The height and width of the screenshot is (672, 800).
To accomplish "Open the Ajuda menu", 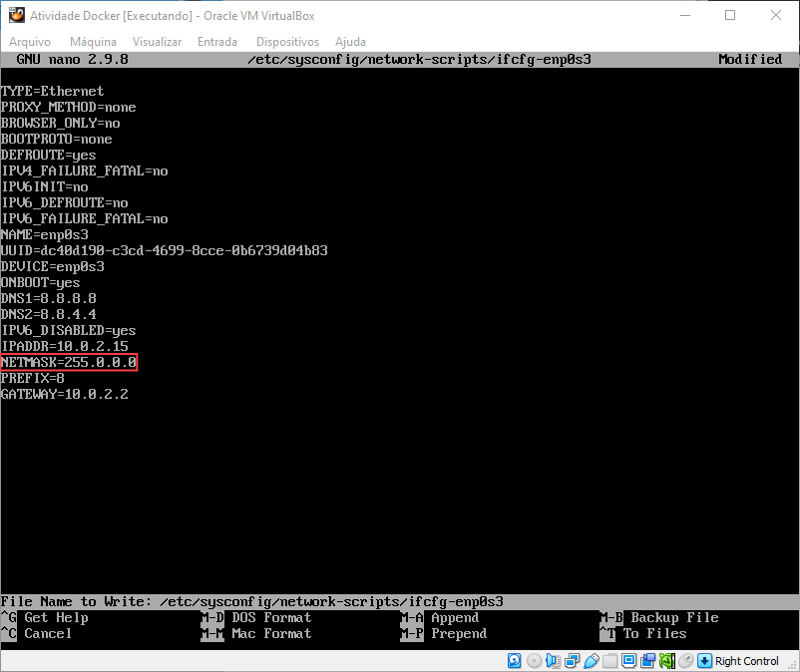I will (x=351, y=42).
